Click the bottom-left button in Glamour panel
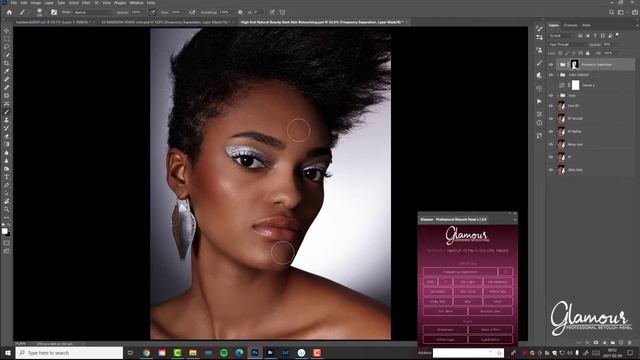640x360 pixels. click(x=445, y=339)
